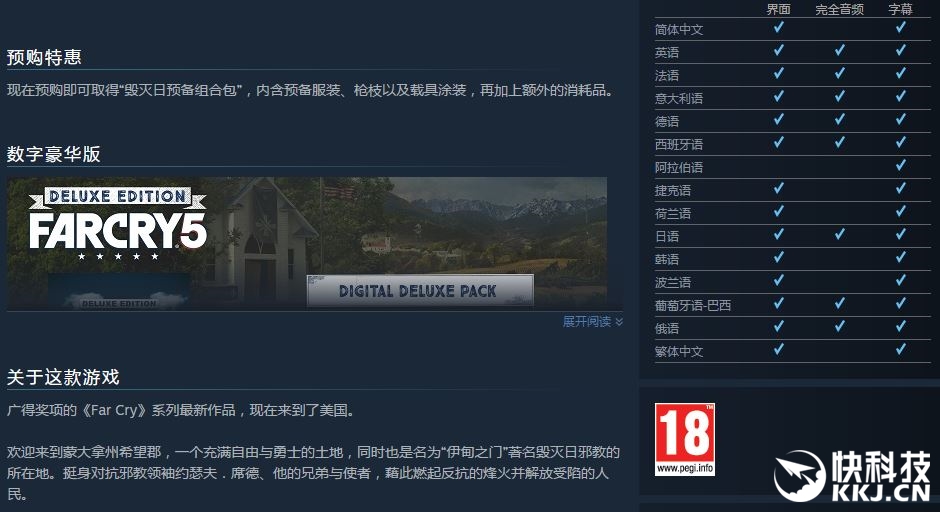Click the Digital Deluxe Pack banner label
940x512 pixels.
click(418, 291)
